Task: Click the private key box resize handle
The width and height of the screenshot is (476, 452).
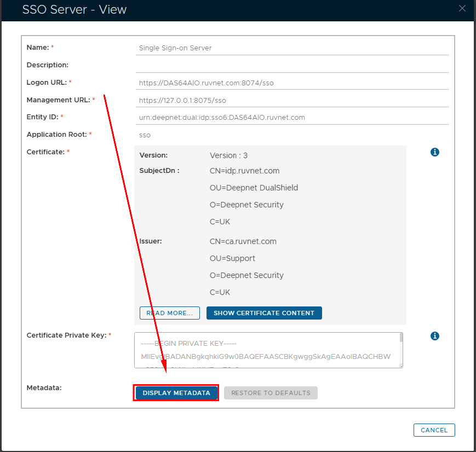Action: [400, 366]
